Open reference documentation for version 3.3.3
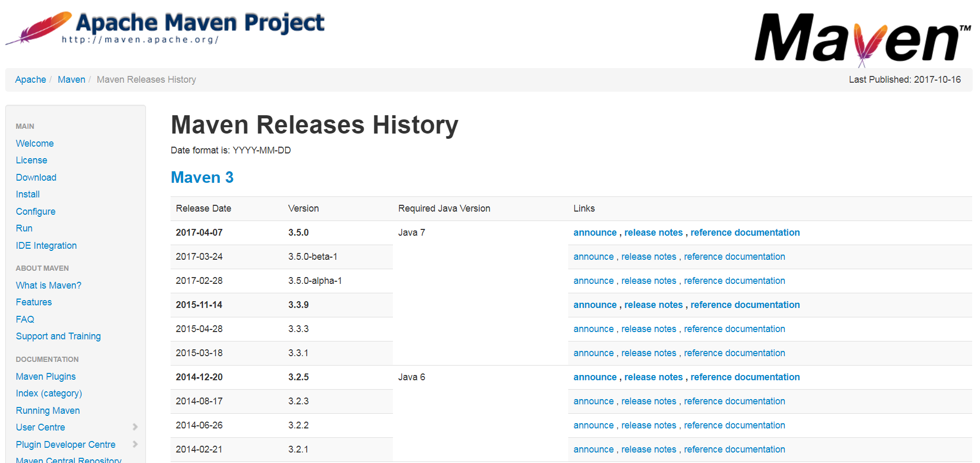 735,329
